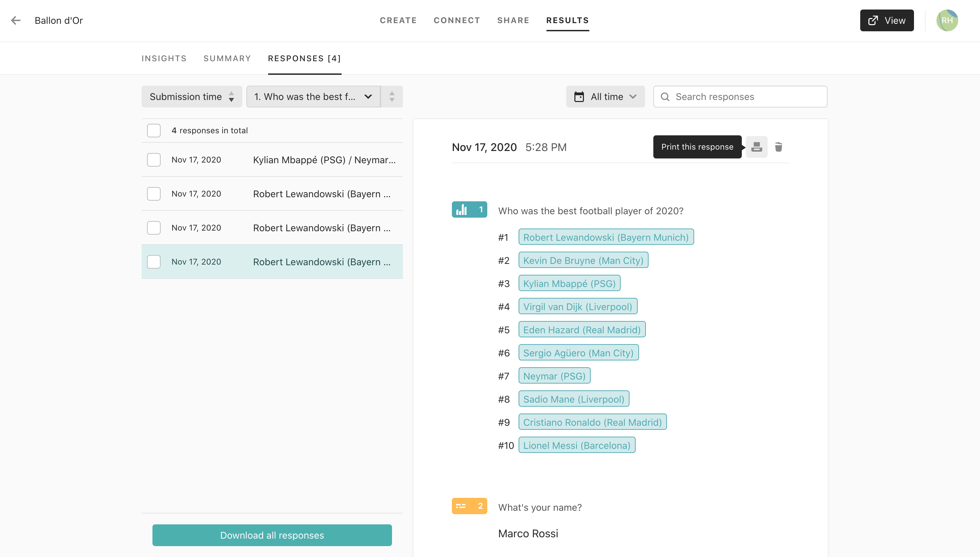The width and height of the screenshot is (980, 557).
Task: Click the View button
Action: point(887,20)
